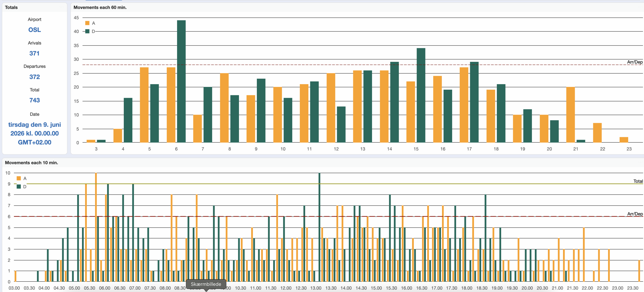Click small orange arrivals bar at hour 23
Screen dimensions: 644x292
coord(624,140)
